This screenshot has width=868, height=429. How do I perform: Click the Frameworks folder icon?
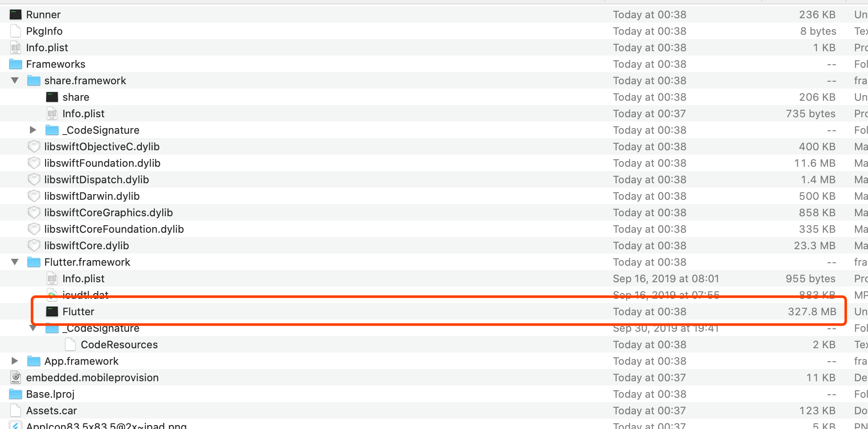point(15,64)
